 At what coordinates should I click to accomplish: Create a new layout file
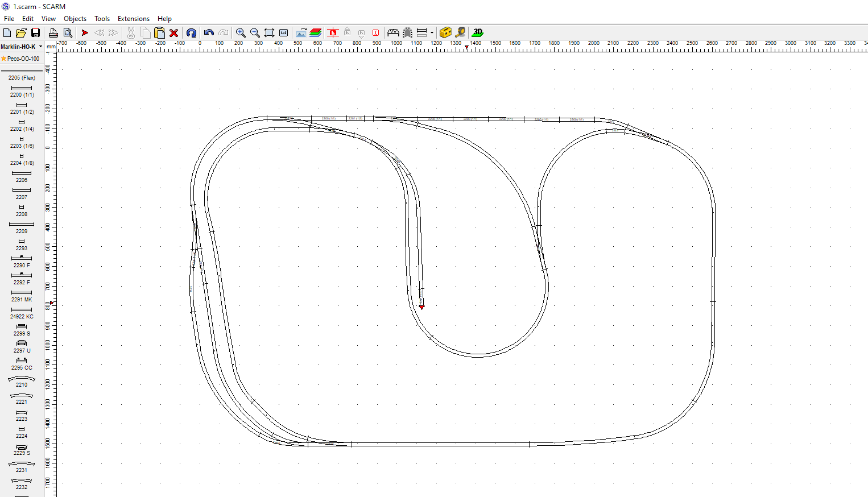7,33
